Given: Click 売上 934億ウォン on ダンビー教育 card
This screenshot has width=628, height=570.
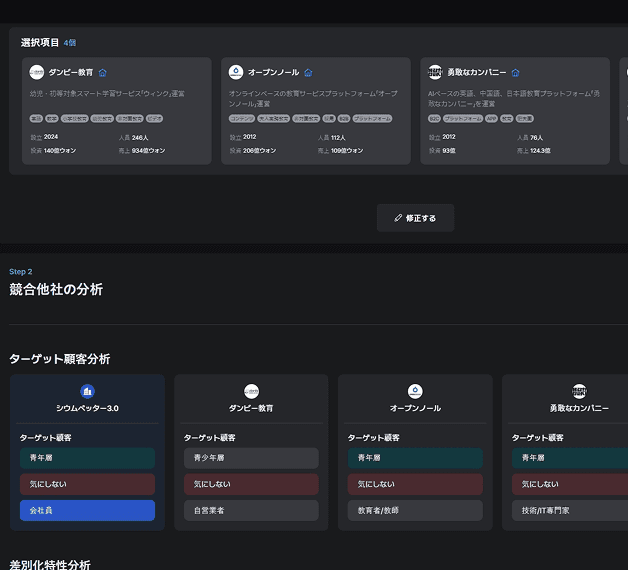Looking at the screenshot, I should tap(142, 151).
